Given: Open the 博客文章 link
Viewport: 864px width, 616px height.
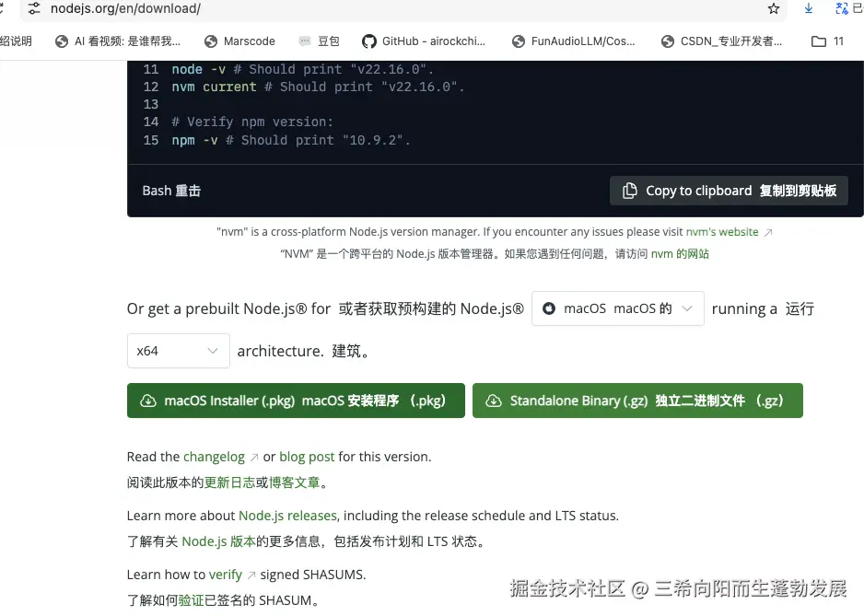Looking at the screenshot, I should [x=294, y=482].
